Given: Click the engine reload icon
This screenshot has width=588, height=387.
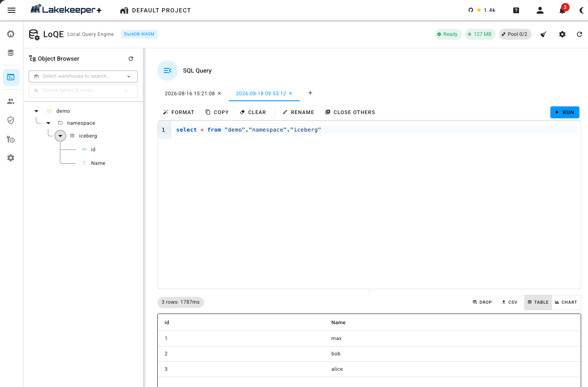Looking at the screenshot, I should (579, 34).
